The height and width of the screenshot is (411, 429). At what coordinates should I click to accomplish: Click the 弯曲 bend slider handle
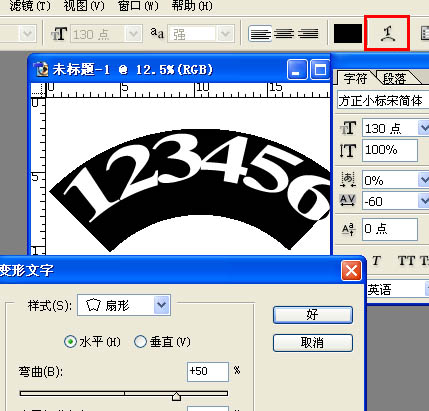(176, 396)
